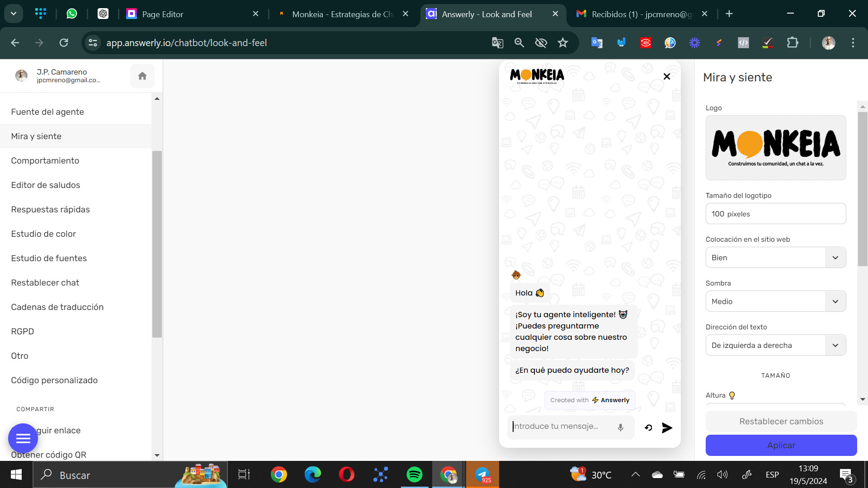Select Mira y siente in sidebar
The height and width of the screenshot is (488, 868).
tap(75, 136)
